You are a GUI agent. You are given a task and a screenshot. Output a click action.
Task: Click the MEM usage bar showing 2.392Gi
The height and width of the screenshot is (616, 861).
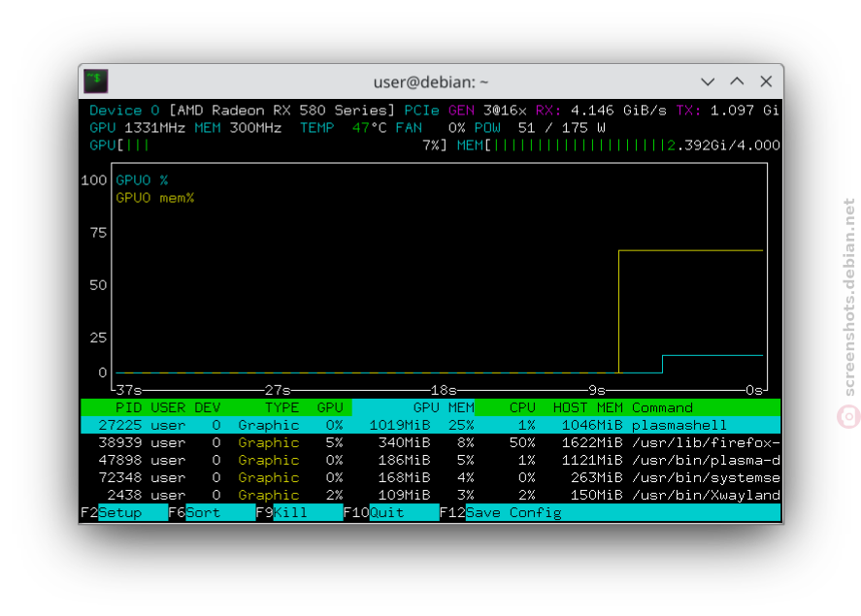tap(618, 146)
